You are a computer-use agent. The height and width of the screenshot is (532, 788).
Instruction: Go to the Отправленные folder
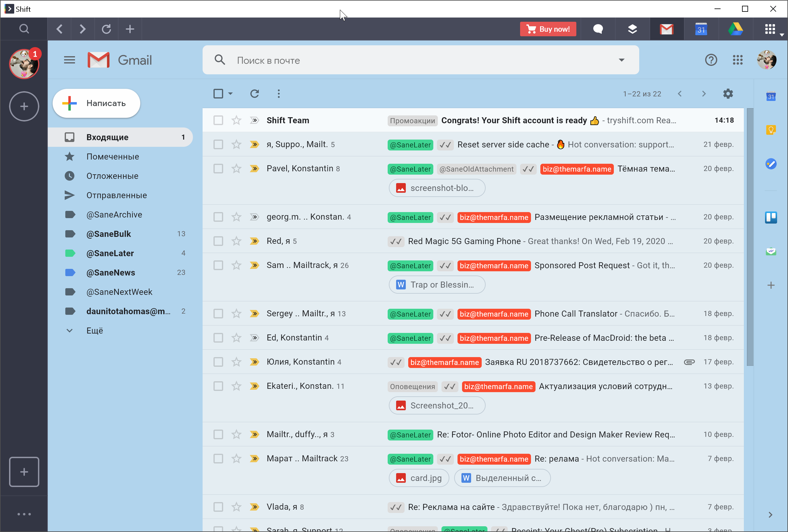[x=116, y=195]
